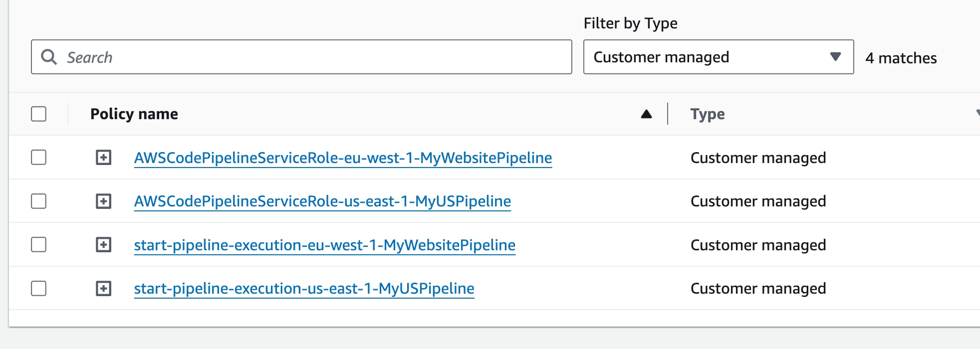The width and height of the screenshot is (980, 349).
Task: Check the box for AWSCodePipelineServiceRole-us-east-1-MyUSPipeline
Action: point(38,201)
